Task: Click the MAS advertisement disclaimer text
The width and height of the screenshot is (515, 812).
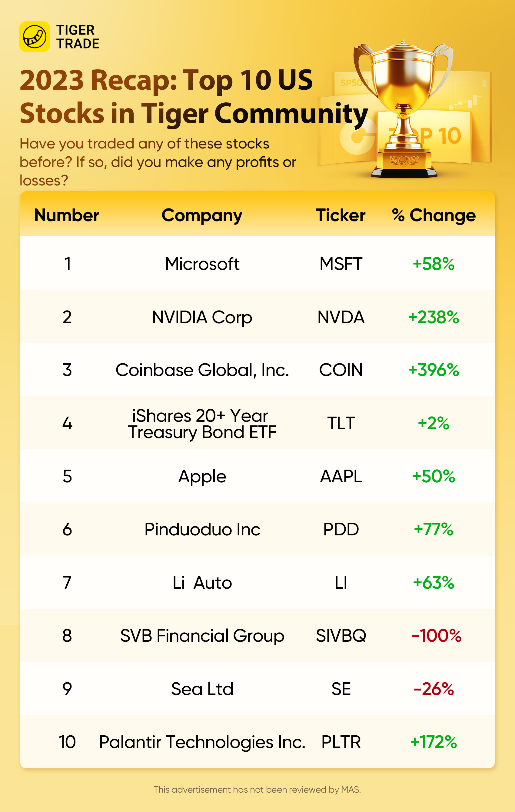Action: 257,789
